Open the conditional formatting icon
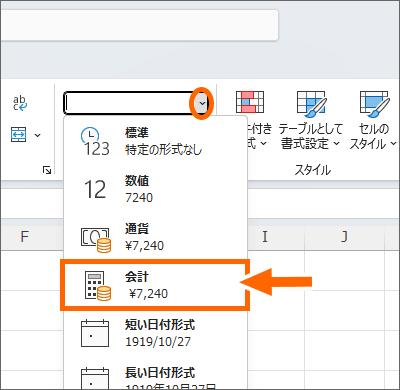 [x=250, y=102]
